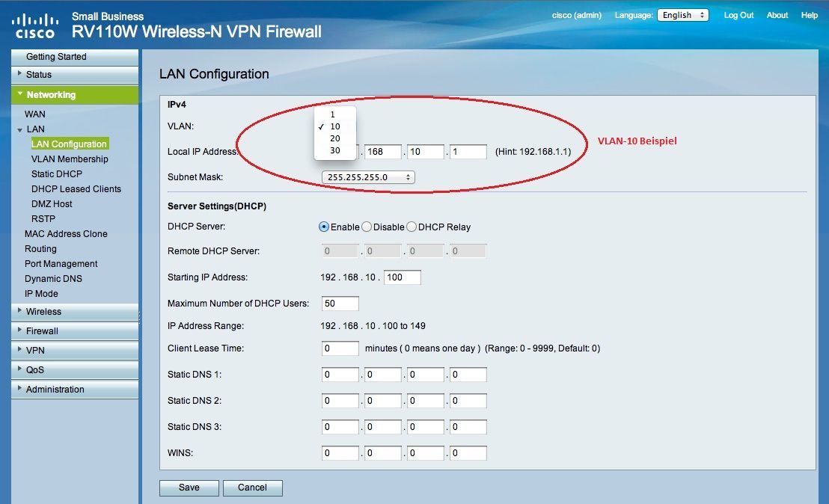Open DMZ Host page
This screenshot has height=504, width=829.
tap(52, 204)
